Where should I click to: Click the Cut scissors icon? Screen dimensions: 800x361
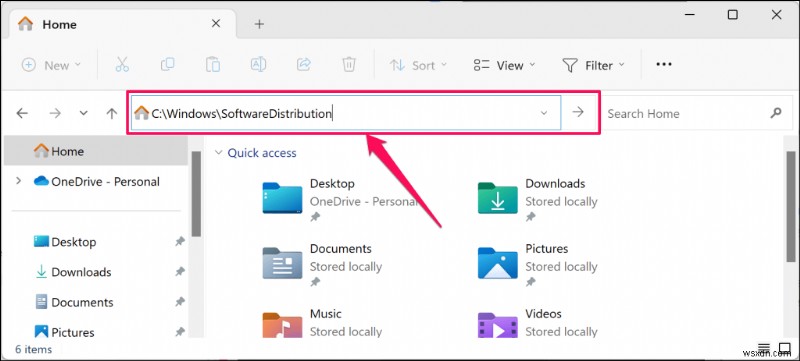(122, 65)
